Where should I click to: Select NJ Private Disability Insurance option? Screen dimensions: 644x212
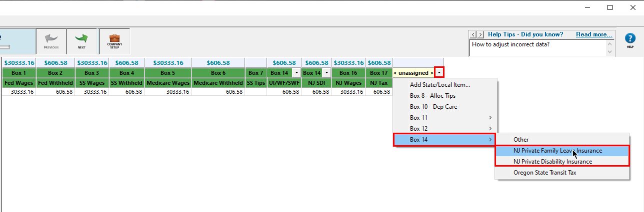pos(552,162)
